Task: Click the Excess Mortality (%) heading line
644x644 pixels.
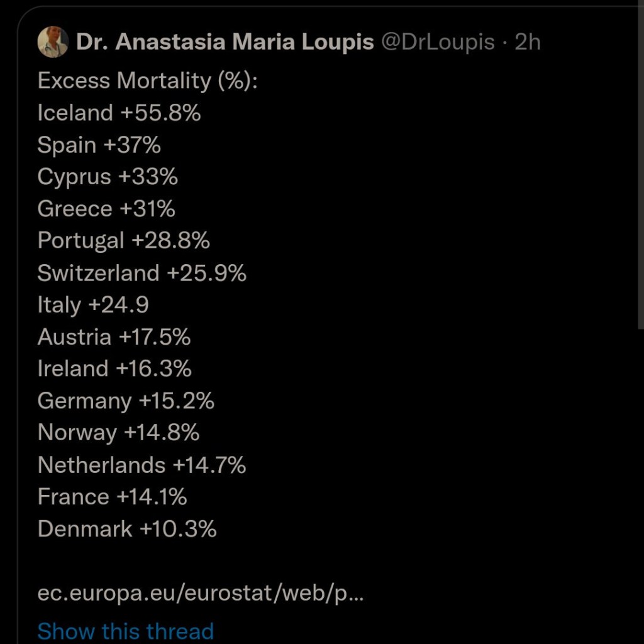Action: [x=147, y=80]
